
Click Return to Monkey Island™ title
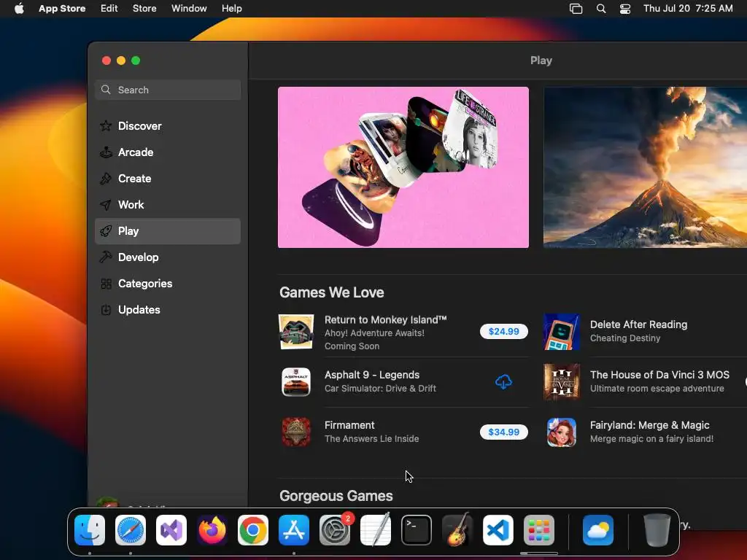(x=385, y=320)
